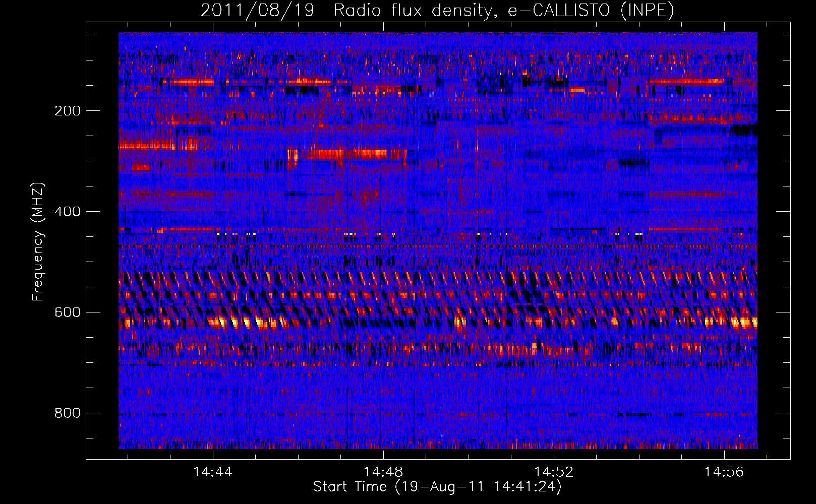Viewport: 816px width, 504px height.
Task: Click the 14:44 time tick label
Action: tap(213, 472)
